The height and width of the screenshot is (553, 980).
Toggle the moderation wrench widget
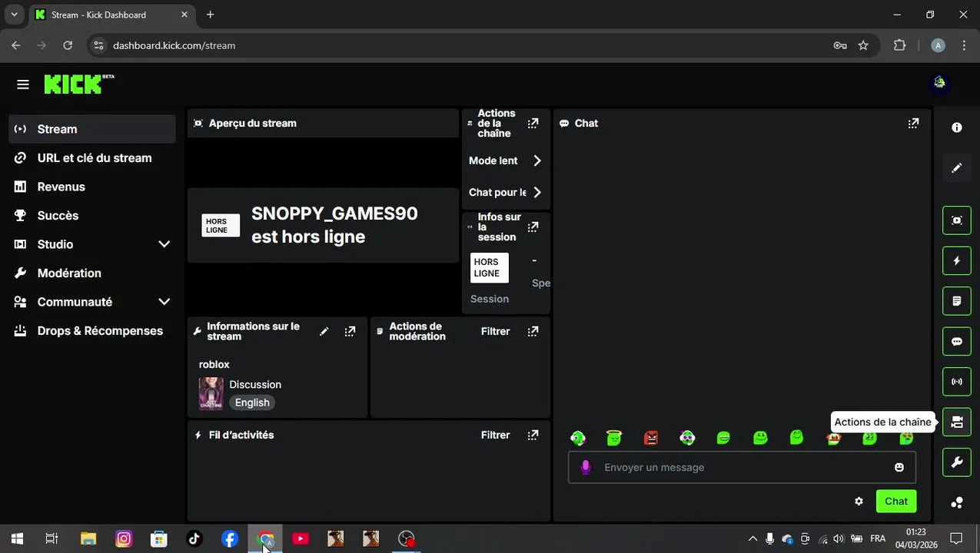[957, 462]
